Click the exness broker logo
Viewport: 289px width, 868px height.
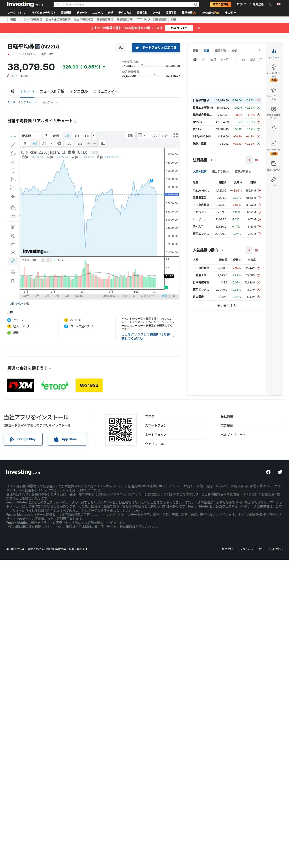pos(89,385)
